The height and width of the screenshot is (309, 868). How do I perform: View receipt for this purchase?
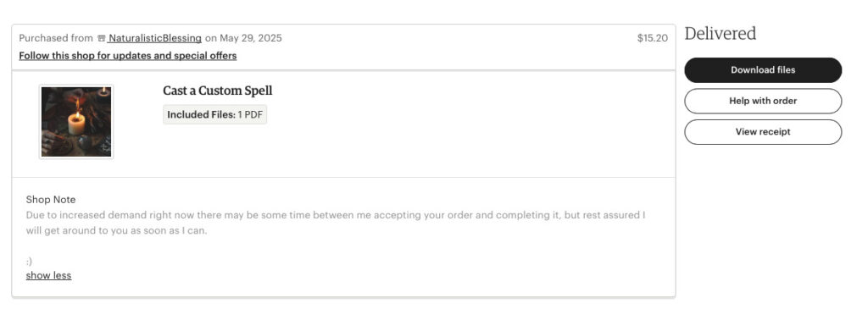pos(763,132)
